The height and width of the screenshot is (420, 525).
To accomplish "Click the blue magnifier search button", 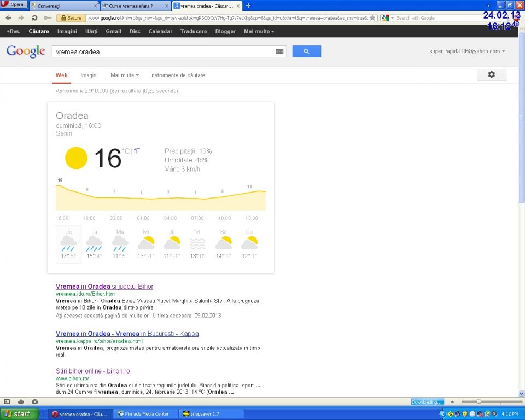I will click(306, 51).
